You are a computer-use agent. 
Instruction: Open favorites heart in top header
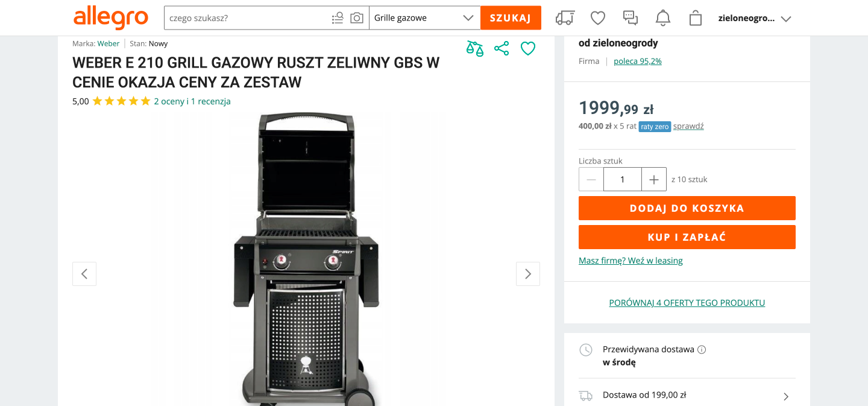597,18
